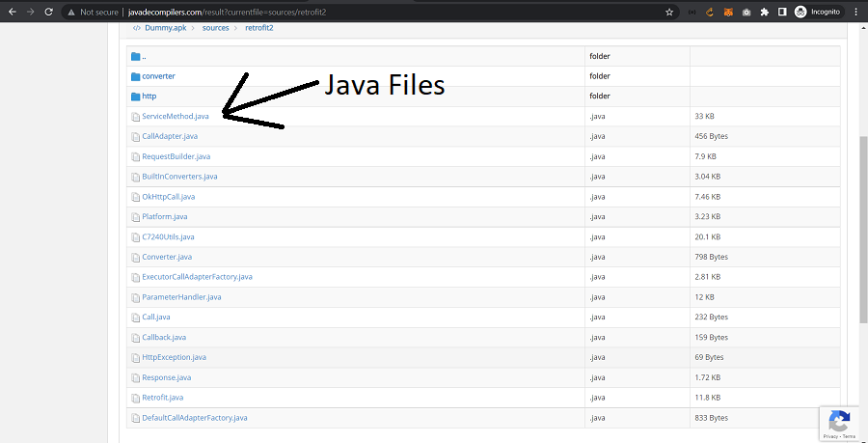
Task: Toggle the browser side panel icon
Action: [782, 12]
